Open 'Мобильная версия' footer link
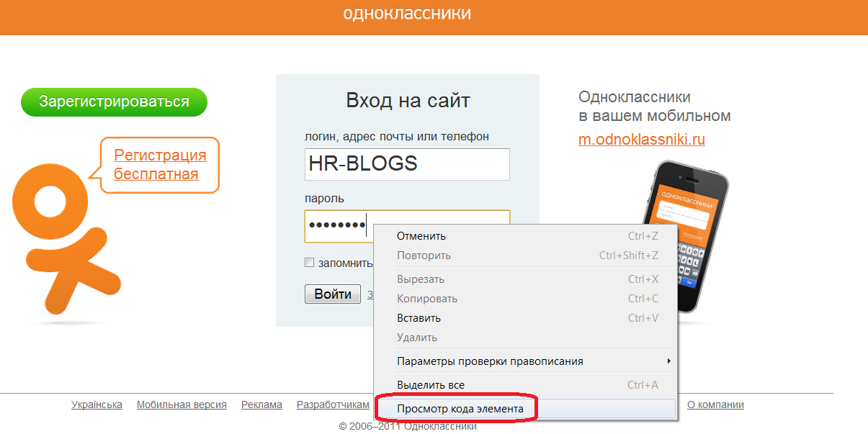The image size is (868, 434). tap(182, 404)
